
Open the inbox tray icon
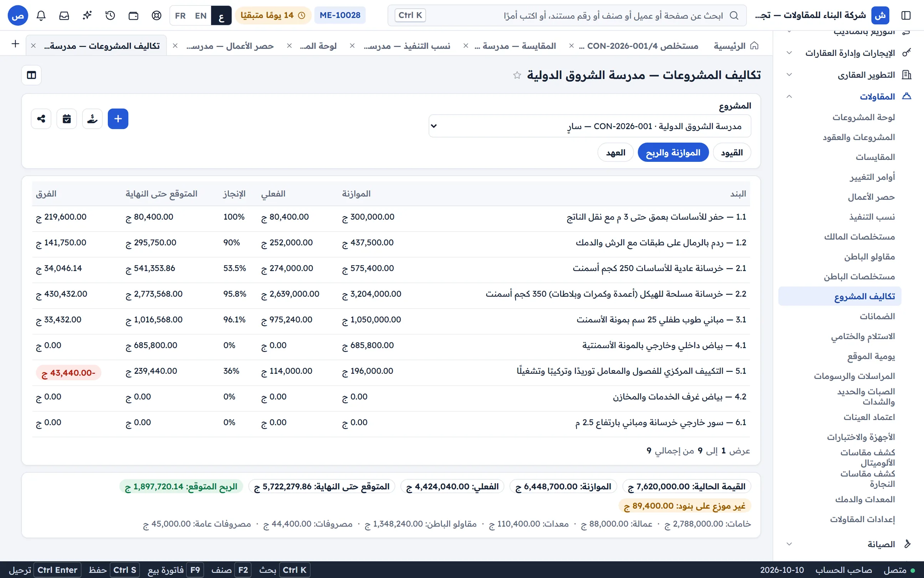coord(64,15)
